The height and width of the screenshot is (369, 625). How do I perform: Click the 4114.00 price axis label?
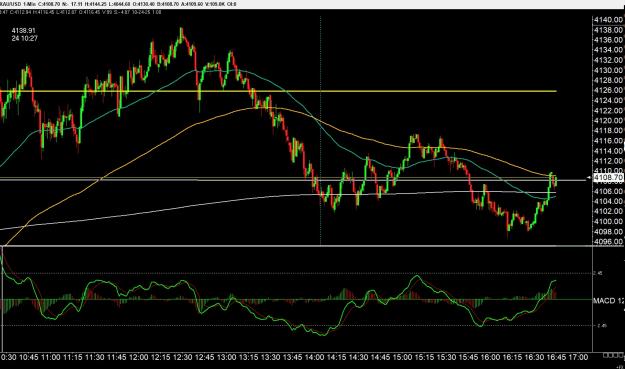609,151
